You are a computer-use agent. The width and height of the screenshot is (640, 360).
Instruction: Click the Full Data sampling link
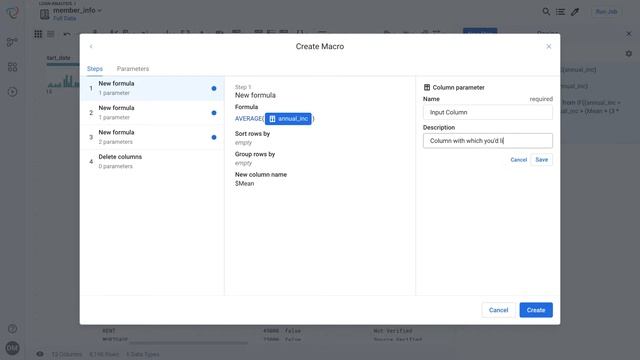tap(64, 18)
